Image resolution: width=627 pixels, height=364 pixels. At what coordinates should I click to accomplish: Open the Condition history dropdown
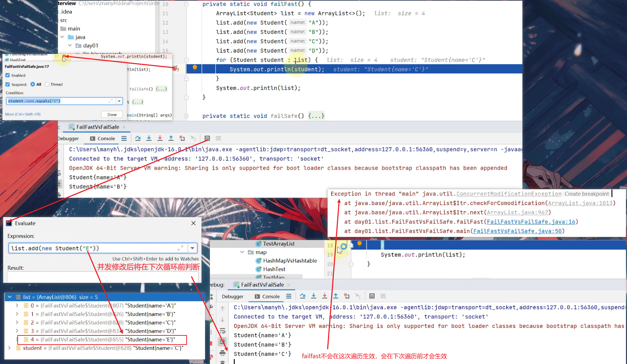coord(119,101)
